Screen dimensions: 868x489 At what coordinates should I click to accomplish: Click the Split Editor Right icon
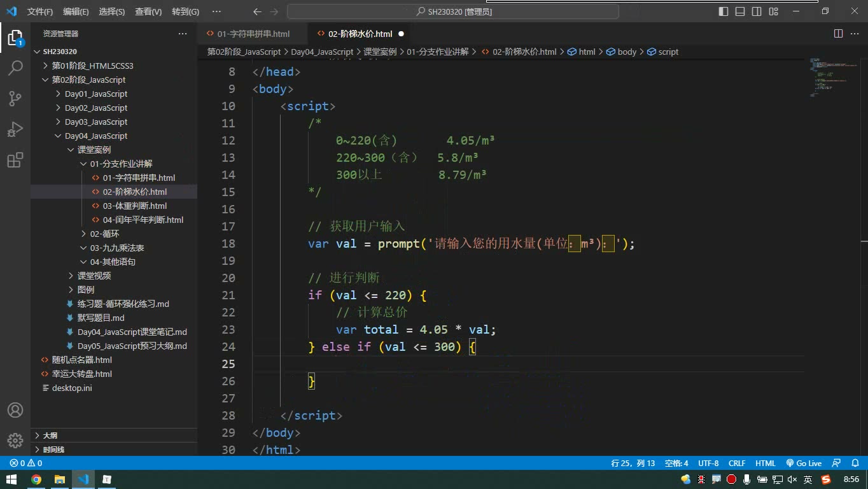click(838, 34)
